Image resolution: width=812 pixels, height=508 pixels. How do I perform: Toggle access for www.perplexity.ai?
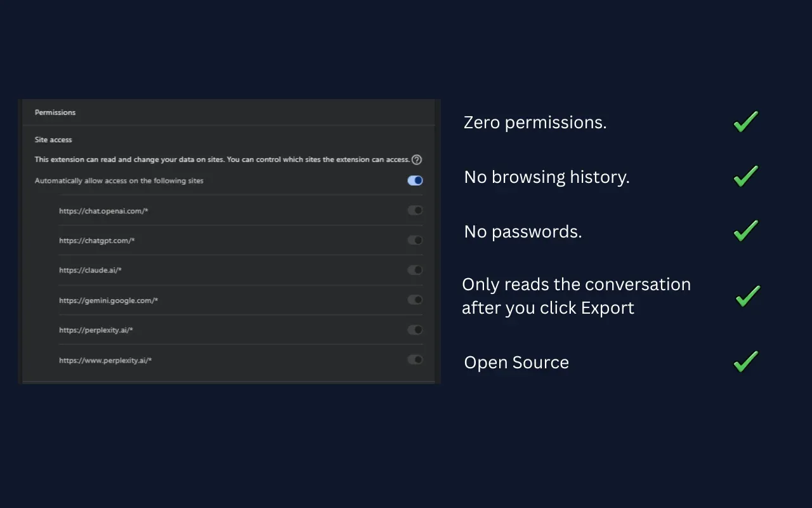[x=415, y=359]
